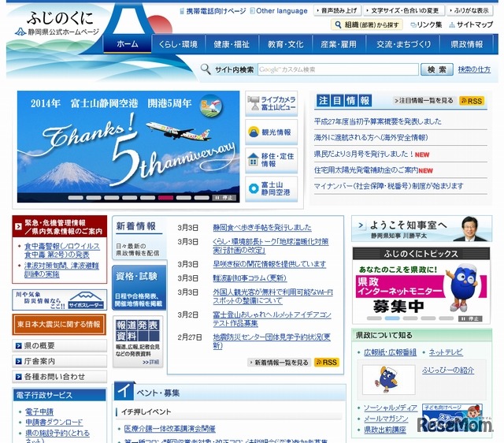Open 資格・試験 panel
The image size is (504, 443).
pos(139,288)
